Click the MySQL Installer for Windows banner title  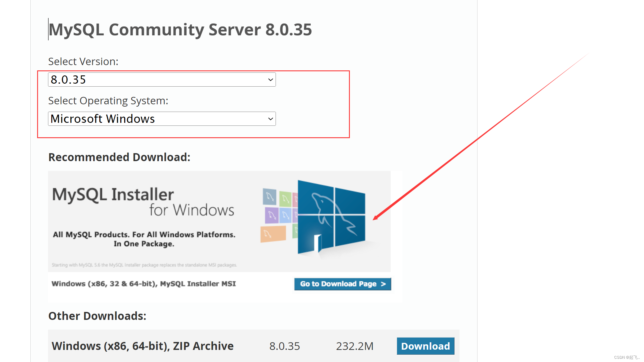click(x=143, y=202)
